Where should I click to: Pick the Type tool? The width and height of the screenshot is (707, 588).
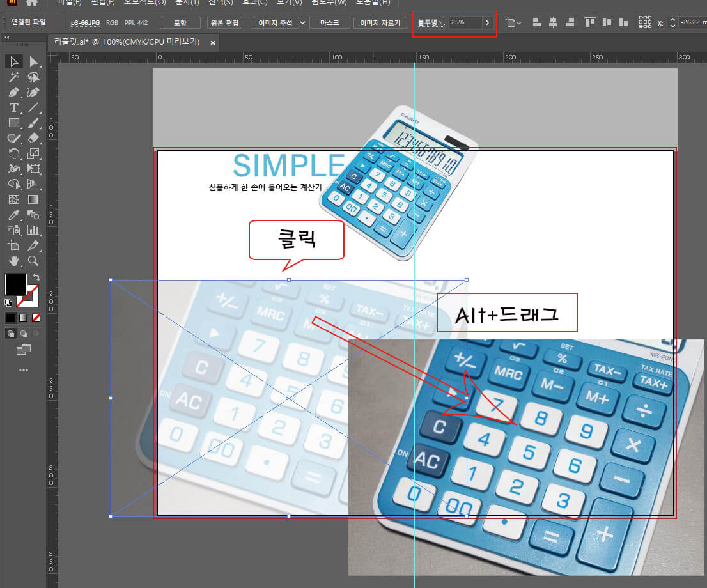tap(14, 108)
